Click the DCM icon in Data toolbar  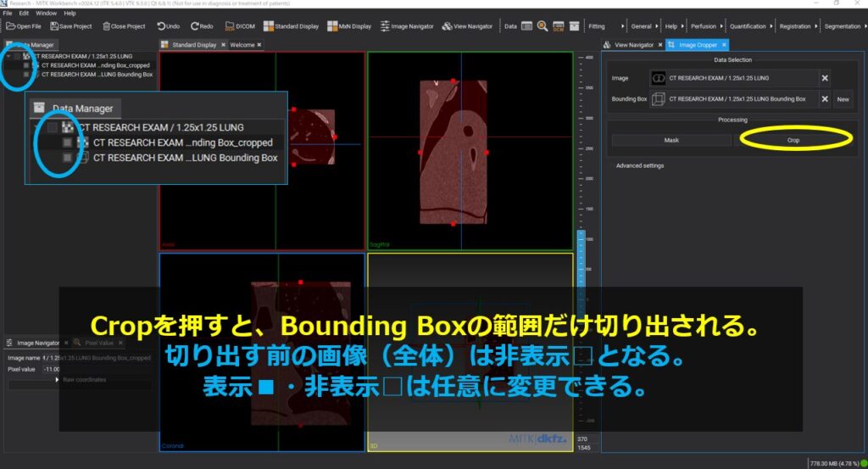[558, 26]
